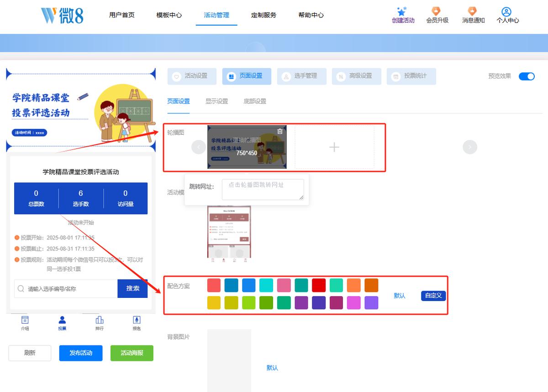Pick the lime green color scheme swatch
Viewport: 548px width, 392px height.
[249, 303]
